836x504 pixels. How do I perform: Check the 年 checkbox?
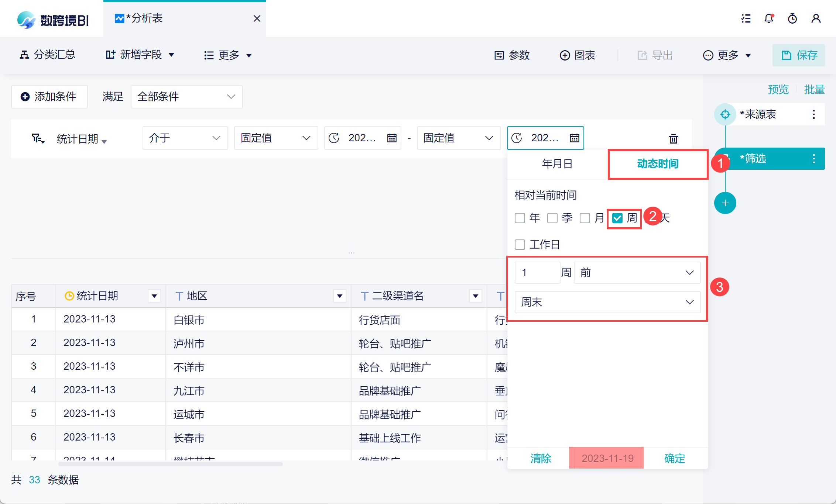(520, 218)
